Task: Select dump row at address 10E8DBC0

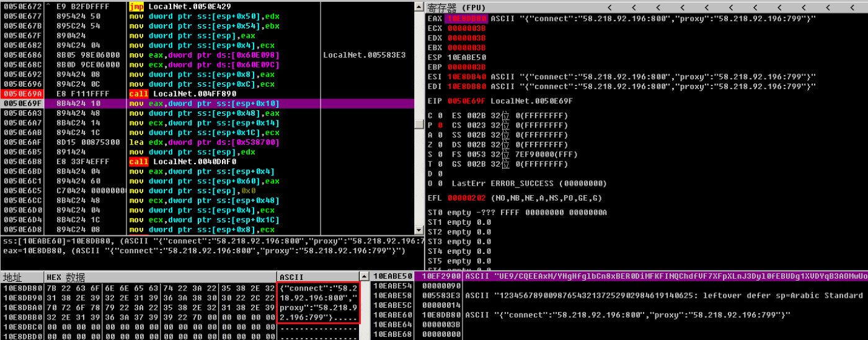Action: 180,327
